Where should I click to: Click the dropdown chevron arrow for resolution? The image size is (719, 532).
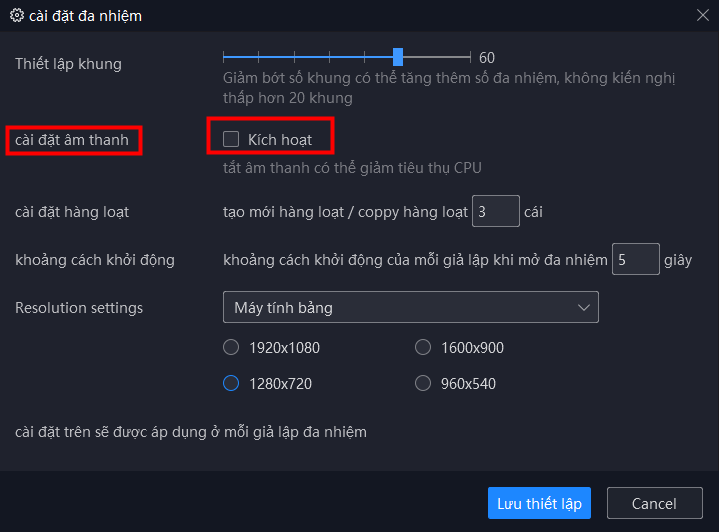(584, 308)
